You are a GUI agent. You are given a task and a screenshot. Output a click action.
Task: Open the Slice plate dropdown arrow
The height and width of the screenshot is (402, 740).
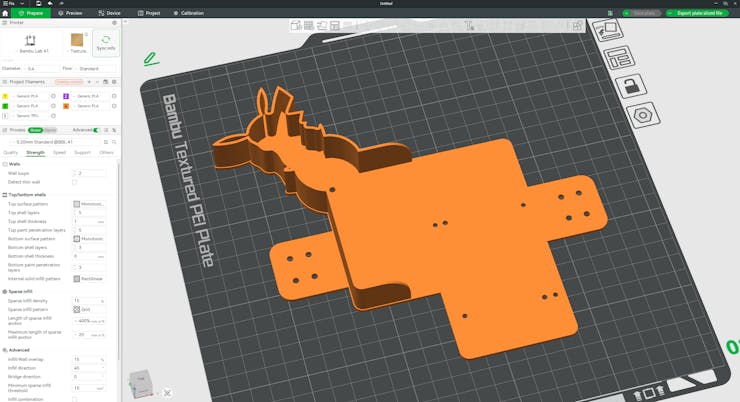click(626, 13)
